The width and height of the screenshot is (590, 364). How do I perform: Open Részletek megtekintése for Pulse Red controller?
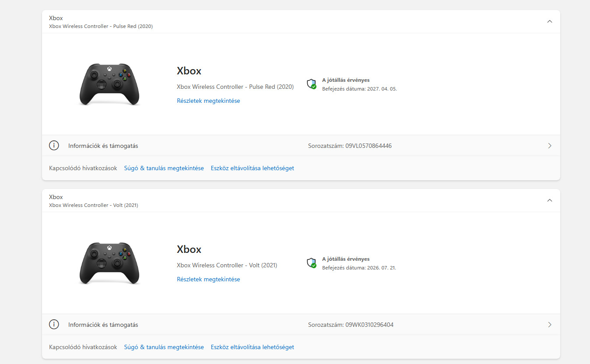pyautogui.click(x=208, y=101)
